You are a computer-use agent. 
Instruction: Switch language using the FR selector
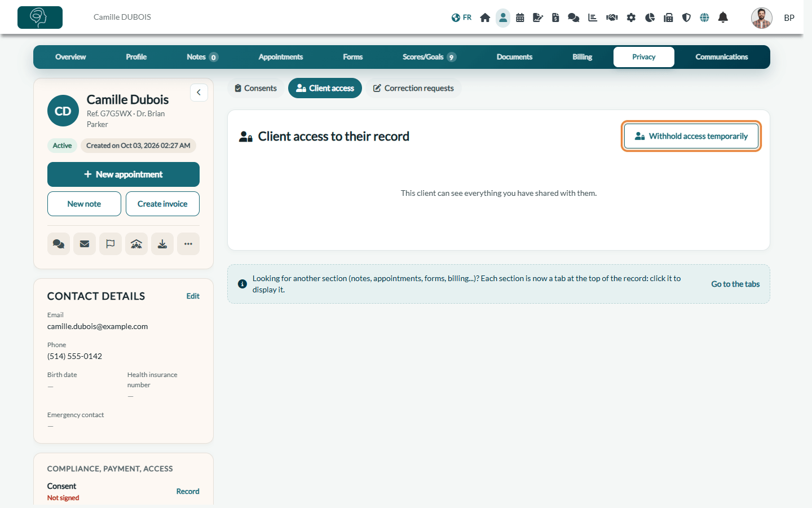pos(461,17)
